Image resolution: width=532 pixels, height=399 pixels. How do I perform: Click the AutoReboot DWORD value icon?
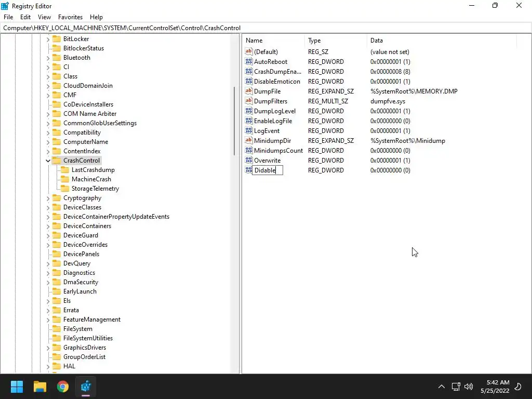pyautogui.click(x=249, y=61)
